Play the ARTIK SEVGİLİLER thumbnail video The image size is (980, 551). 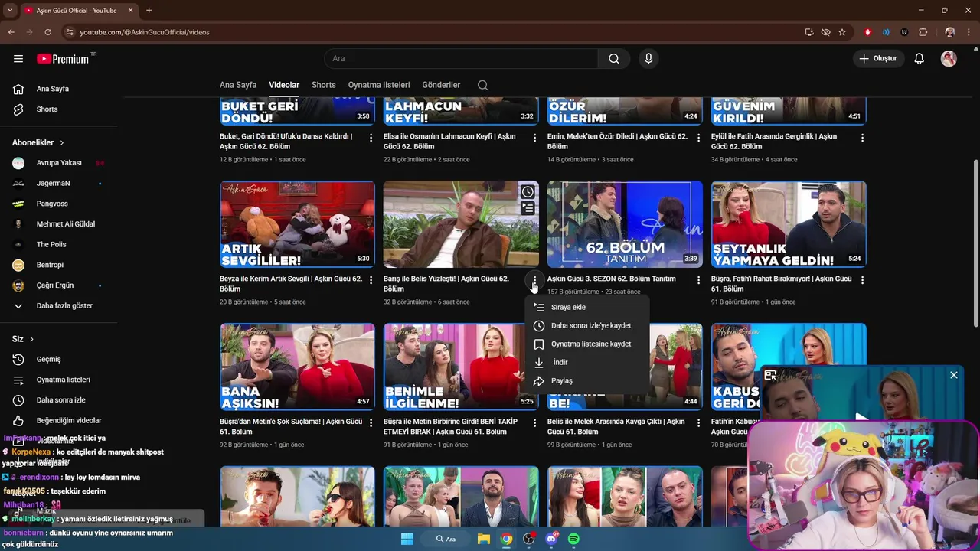[297, 224]
